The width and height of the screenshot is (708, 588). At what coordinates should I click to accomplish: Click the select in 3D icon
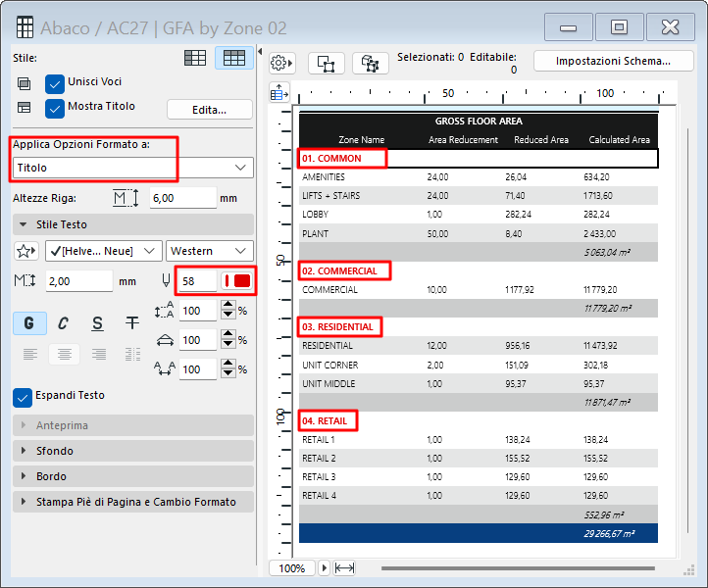370,63
